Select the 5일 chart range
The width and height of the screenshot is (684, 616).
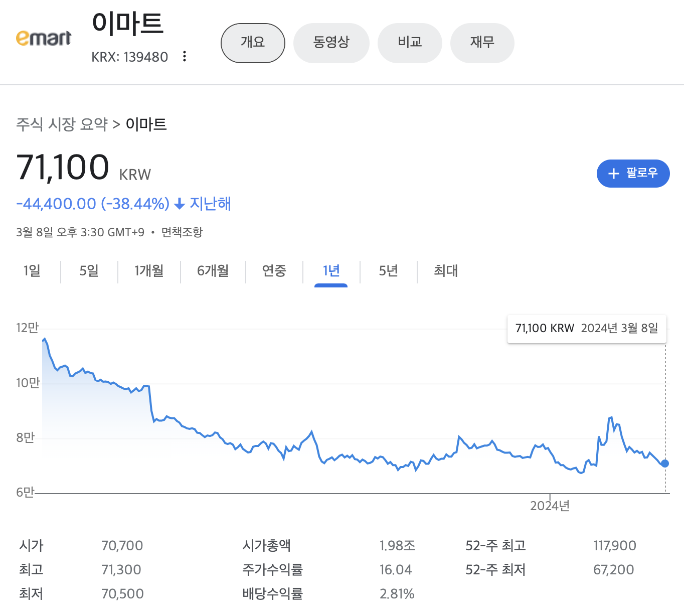coord(89,271)
